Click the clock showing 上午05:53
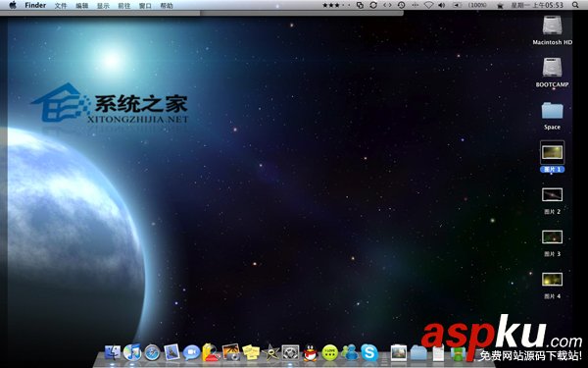 (537, 5)
